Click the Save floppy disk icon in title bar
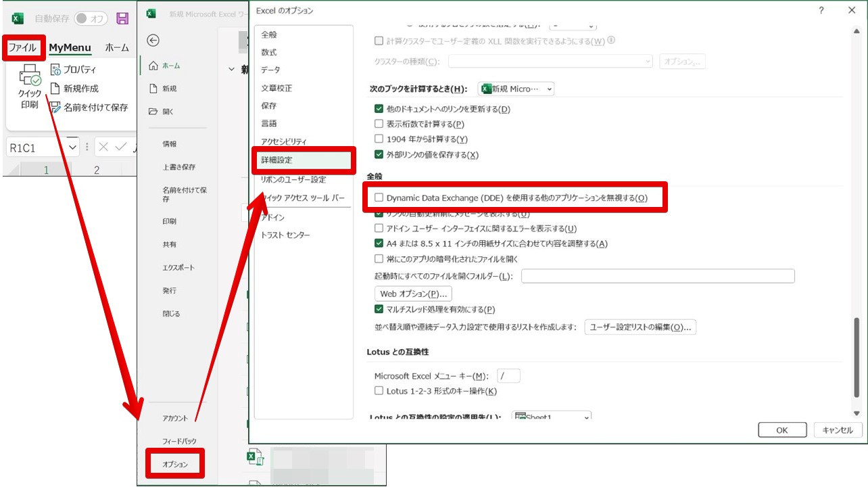This screenshot has height=487, width=868. [x=122, y=18]
